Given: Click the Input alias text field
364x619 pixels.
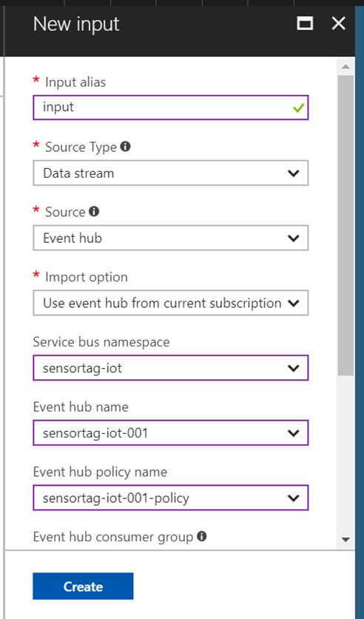Looking at the screenshot, I should click(x=170, y=107).
